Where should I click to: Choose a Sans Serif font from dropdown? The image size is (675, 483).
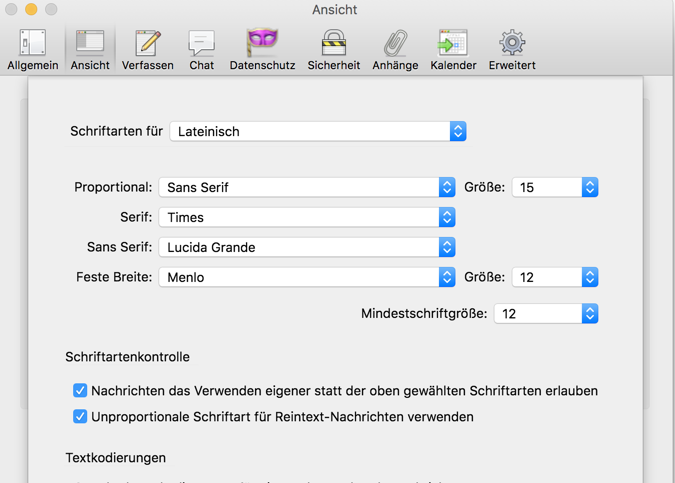point(307,247)
